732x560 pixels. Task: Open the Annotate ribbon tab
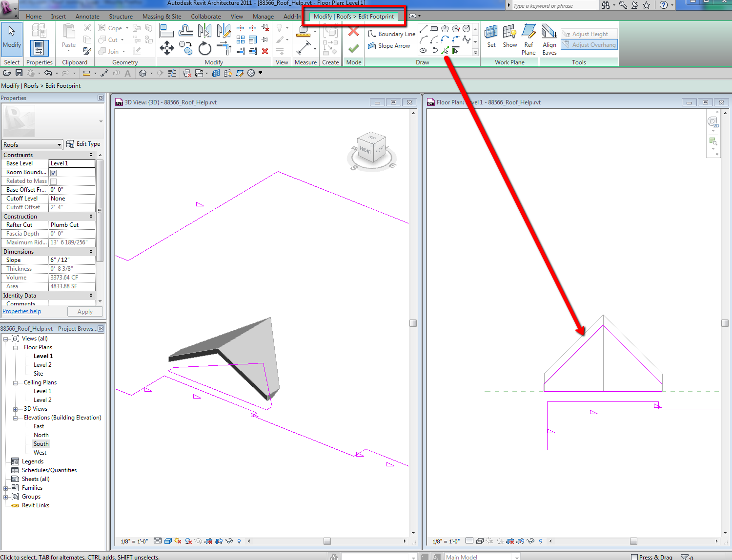[87, 17]
